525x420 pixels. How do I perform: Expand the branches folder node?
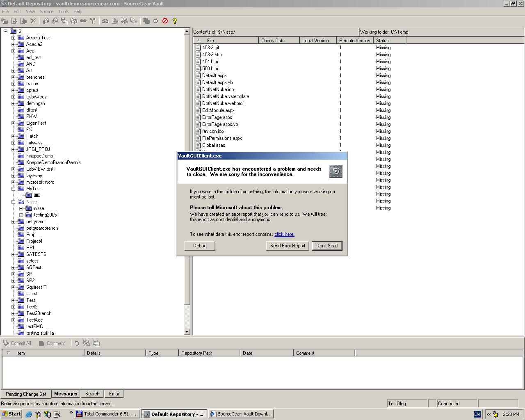[13, 77]
